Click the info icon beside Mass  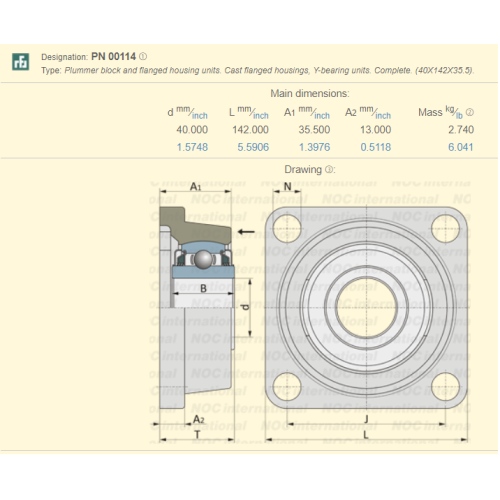point(469,112)
